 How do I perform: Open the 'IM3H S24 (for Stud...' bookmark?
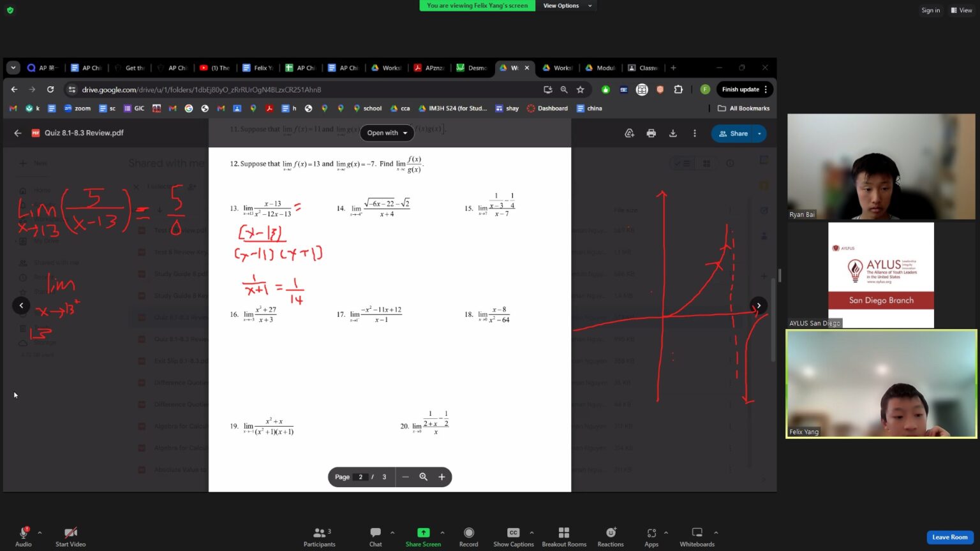(452, 108)
